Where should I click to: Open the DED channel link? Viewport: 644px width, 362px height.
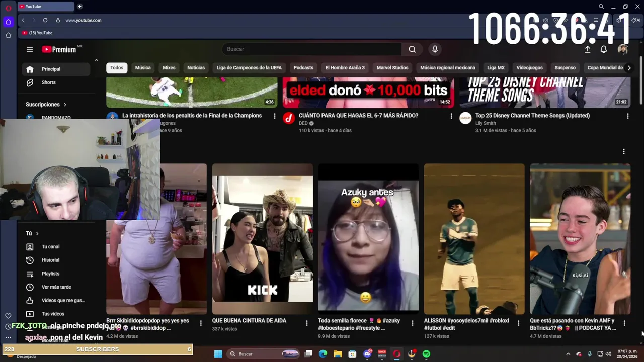(303, 123)
